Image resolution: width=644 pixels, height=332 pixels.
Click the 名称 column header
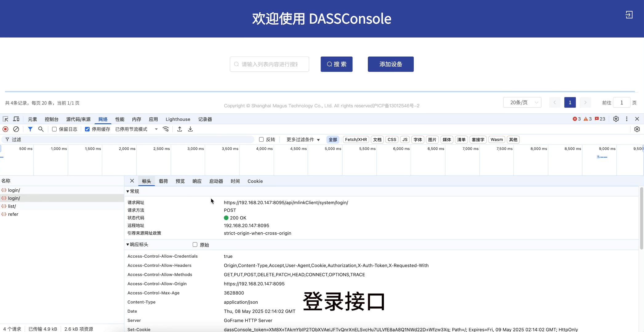62,181
